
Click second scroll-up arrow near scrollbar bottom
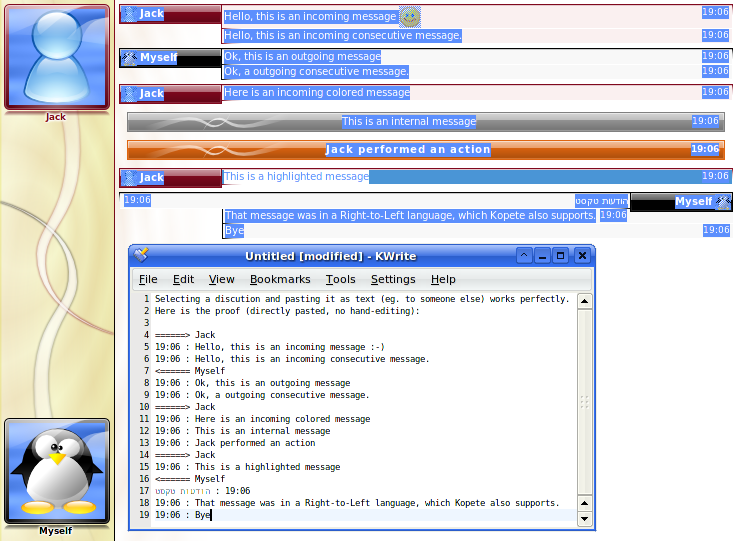pyautogui.click(x=584, y=503)
